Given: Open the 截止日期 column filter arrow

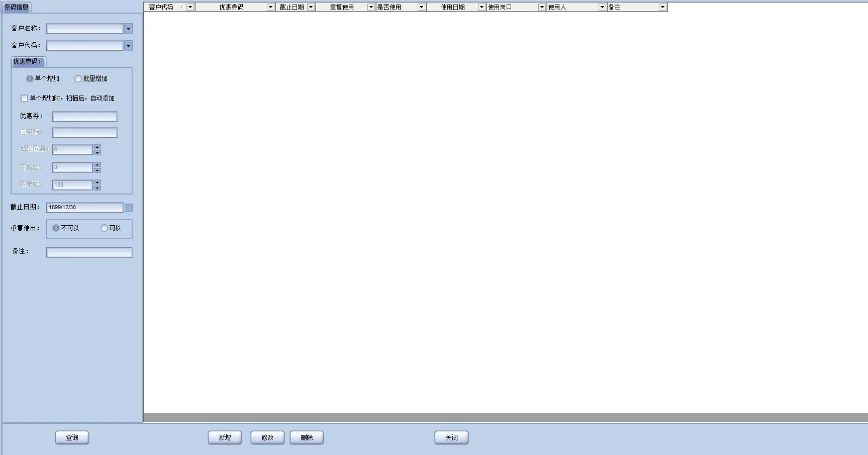Looking at the screenshot, I should click(x=311, y=7).
